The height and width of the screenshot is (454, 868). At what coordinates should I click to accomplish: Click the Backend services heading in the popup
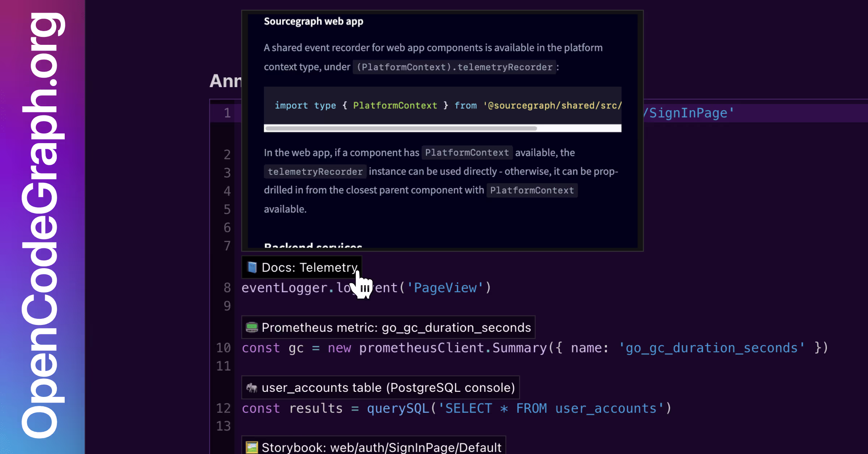pyautogui.click(x=312, y=246)
